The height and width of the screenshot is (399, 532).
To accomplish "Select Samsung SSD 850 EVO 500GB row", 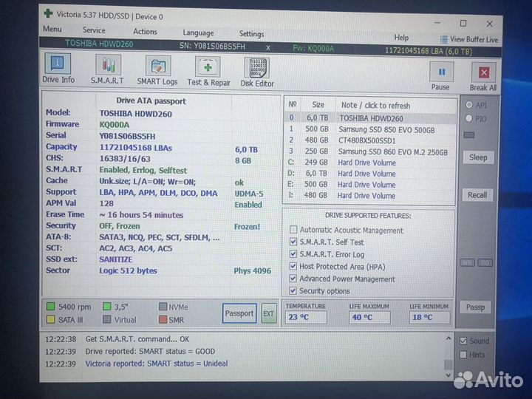I will [x=370, y=129].
